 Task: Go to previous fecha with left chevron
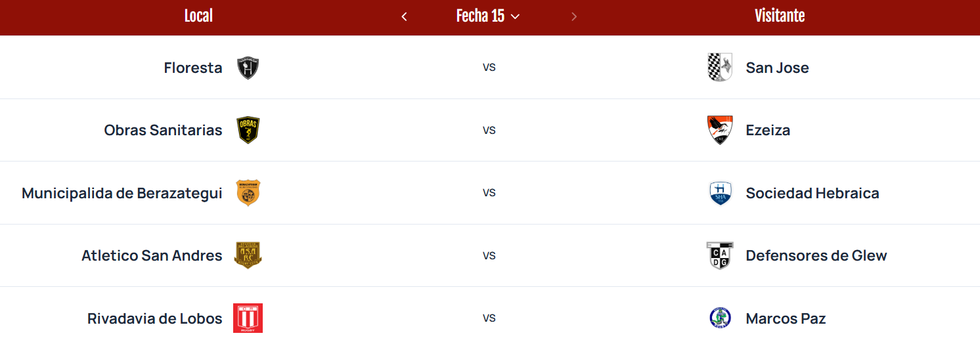[404, 16]
